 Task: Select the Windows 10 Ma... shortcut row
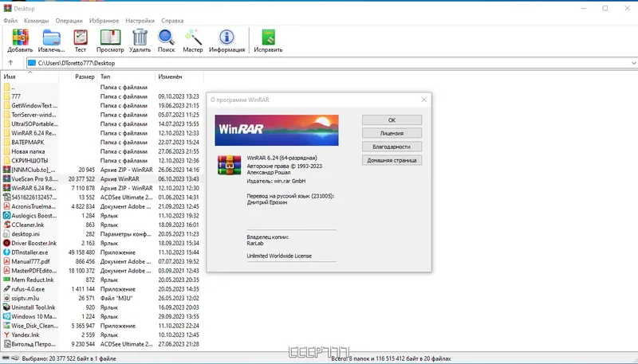[102, 316]
